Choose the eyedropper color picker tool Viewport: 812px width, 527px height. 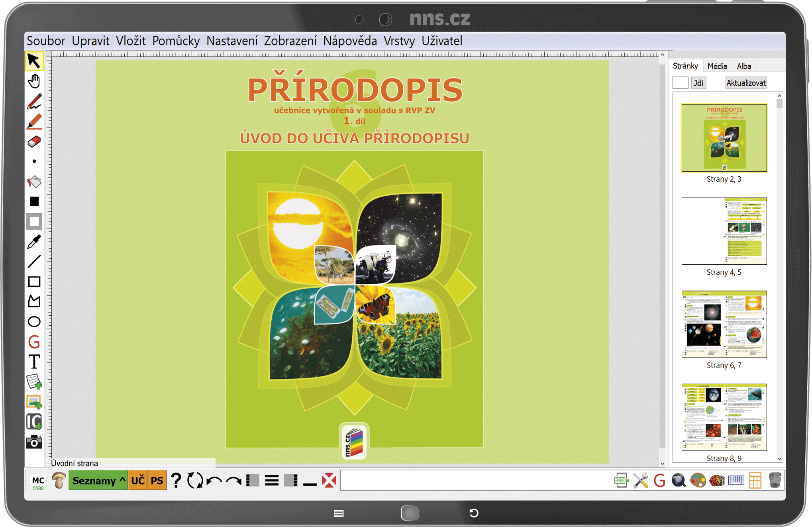click(34, 242)
